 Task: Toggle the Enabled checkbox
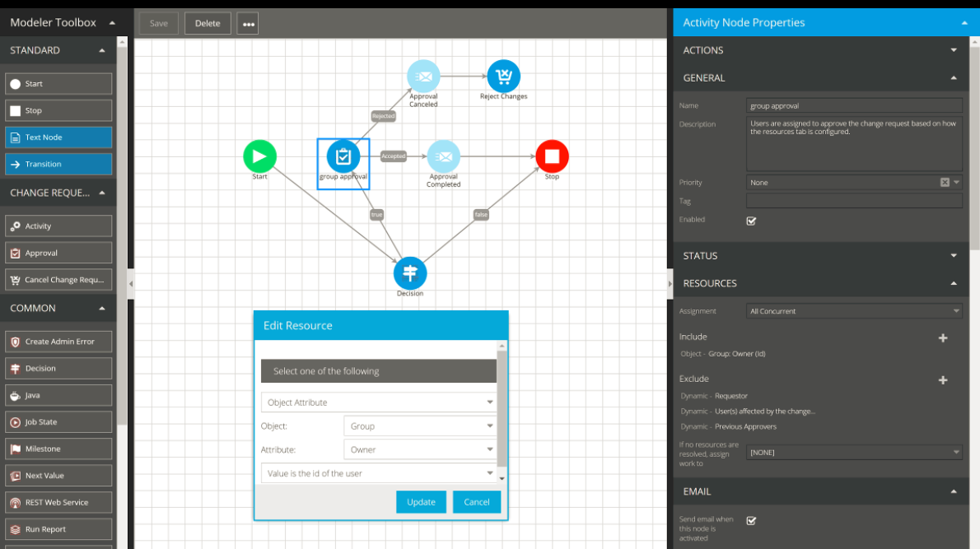pos(751,221)
